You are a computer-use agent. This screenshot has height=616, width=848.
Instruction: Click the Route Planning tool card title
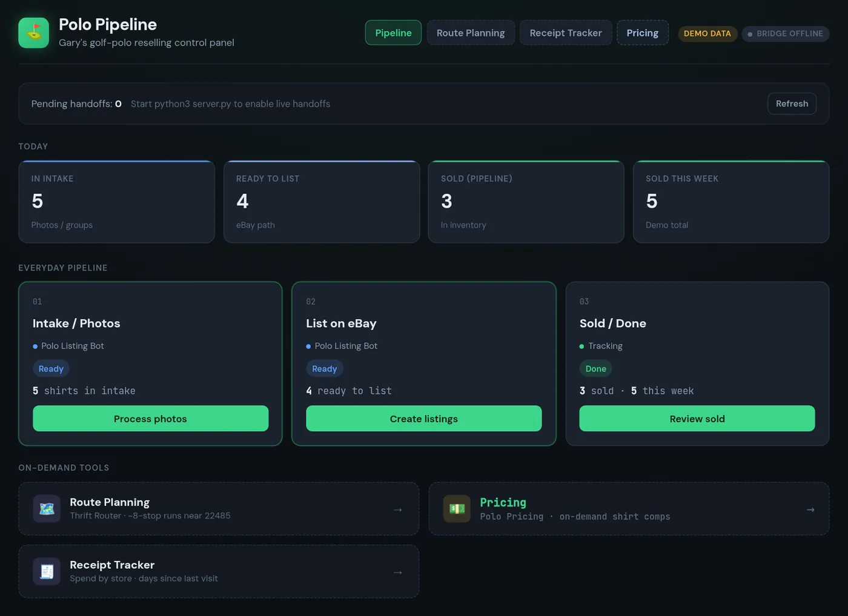[x=110, y=502]
